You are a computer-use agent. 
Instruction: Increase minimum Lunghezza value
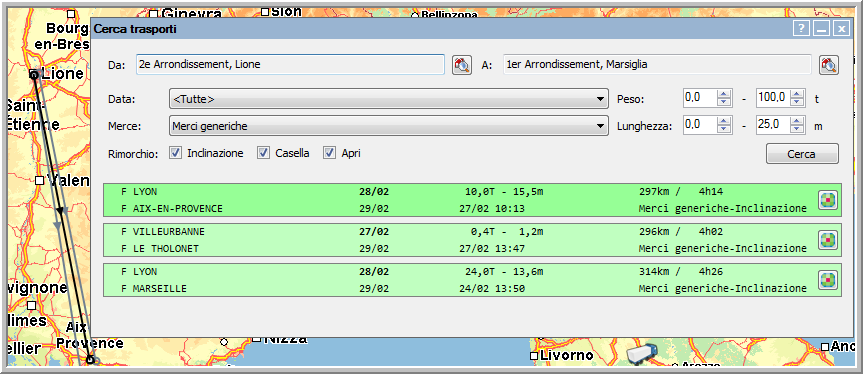click(x=725, y=121)
